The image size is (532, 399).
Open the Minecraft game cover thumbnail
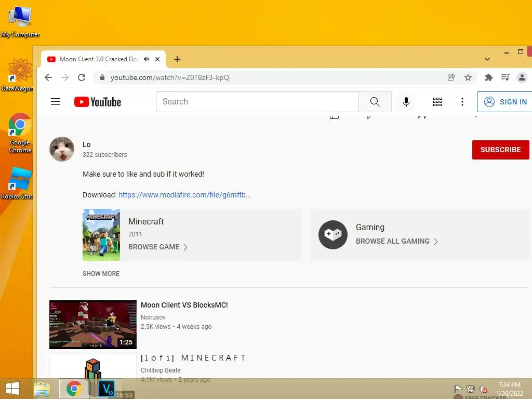[x=101, y=235]
